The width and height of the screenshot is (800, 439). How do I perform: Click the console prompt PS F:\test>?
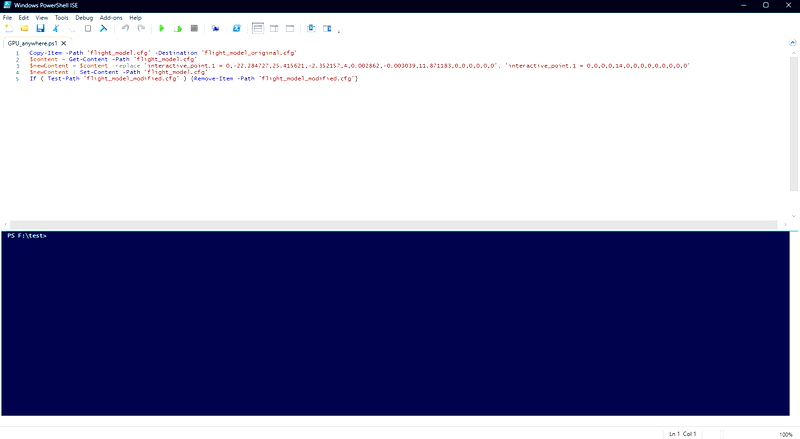pos(27,235)
